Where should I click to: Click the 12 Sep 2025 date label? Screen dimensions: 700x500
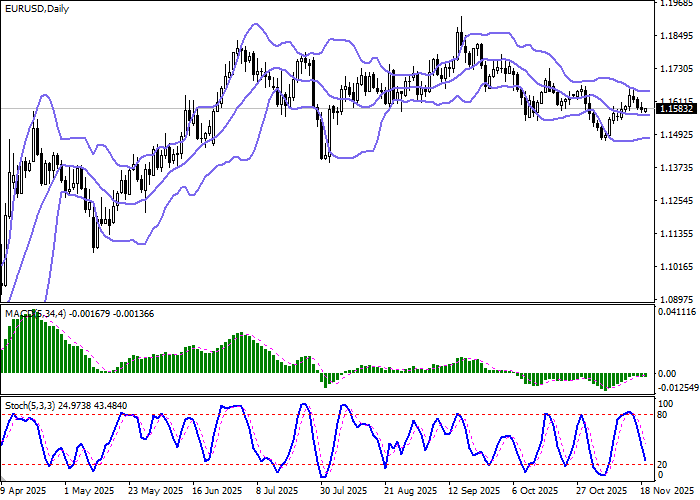tap(471, 492)
